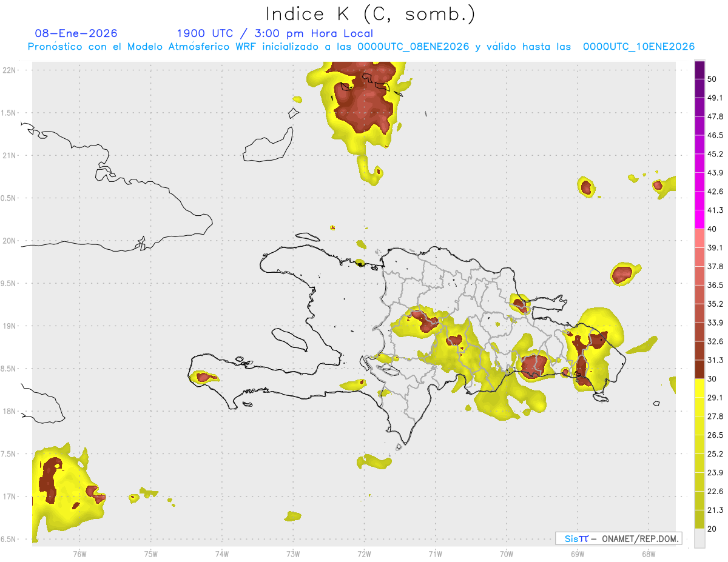This screenshot has height=562, width=728.
Task: Click the longitude label "73W"
Action: (x=293, y=554)
